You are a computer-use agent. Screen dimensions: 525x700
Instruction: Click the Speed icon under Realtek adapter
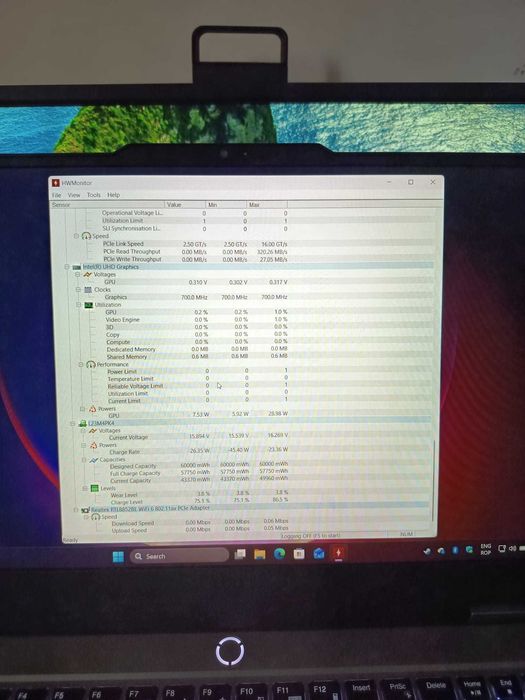click(x=96, y=517)
